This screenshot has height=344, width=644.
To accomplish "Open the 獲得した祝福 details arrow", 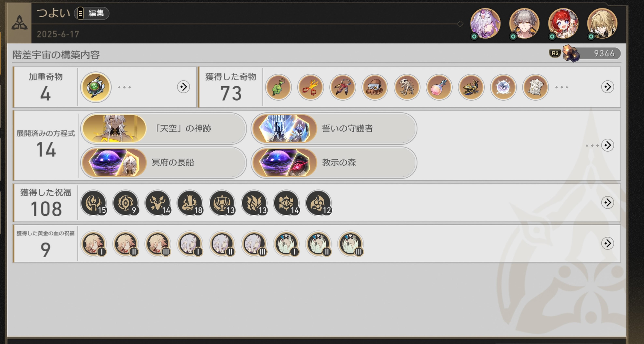I will (x=607, y=202).
